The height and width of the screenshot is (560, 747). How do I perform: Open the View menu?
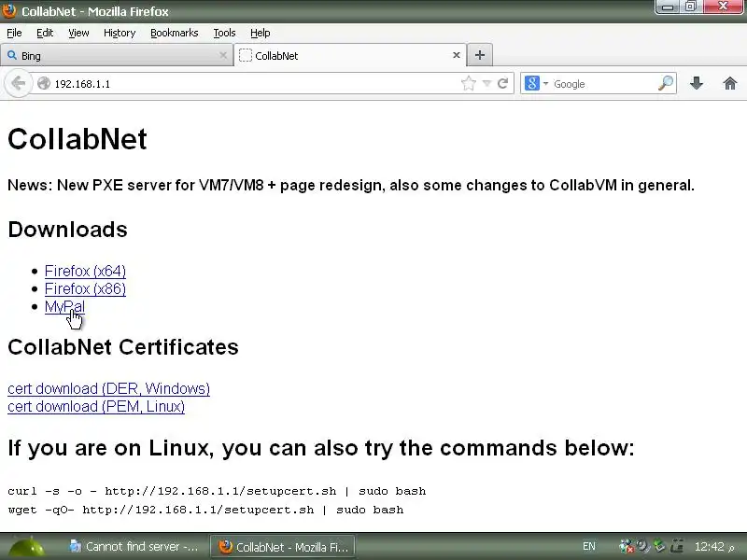(x=78, y=33)
